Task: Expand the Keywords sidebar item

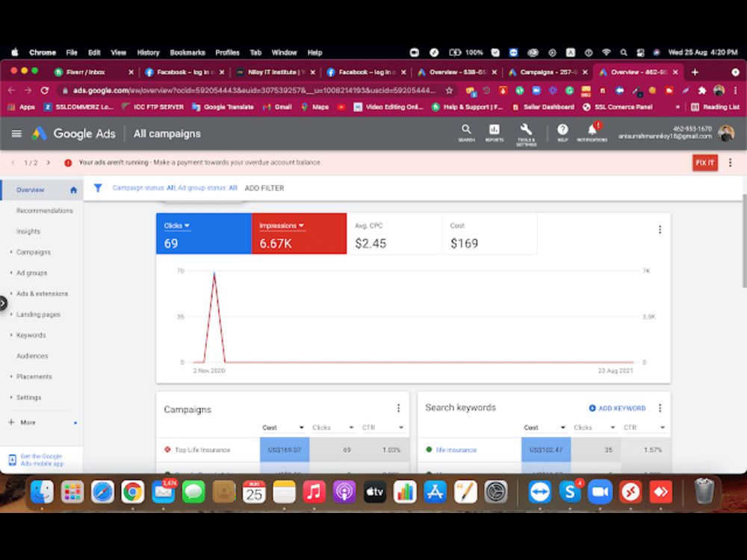Action: click(11, 335)
